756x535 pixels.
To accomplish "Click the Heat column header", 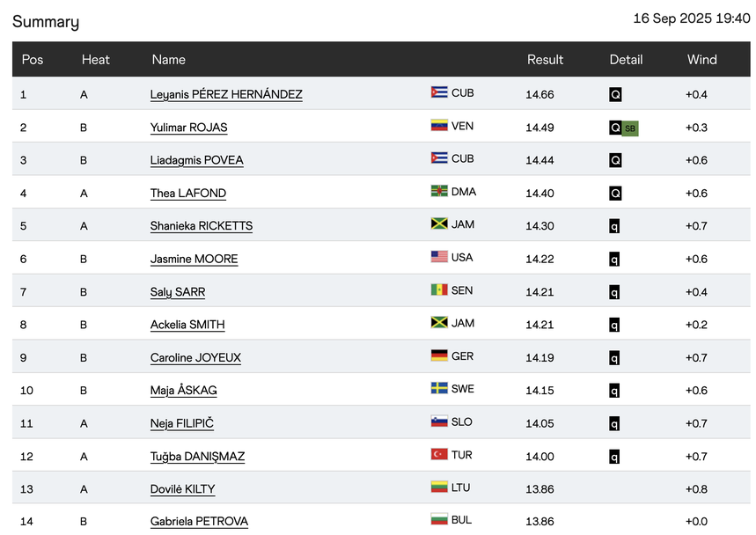I will coord(95,60).
